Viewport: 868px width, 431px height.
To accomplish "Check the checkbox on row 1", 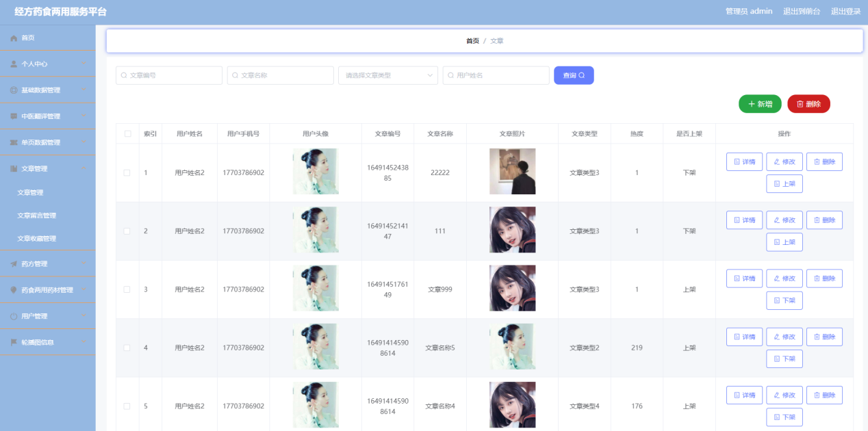I will 127,172.
